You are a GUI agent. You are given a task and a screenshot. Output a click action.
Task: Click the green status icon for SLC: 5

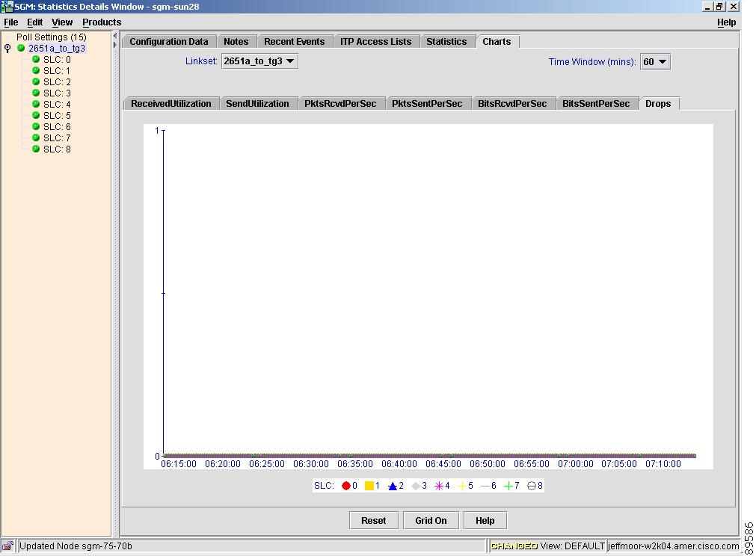pos(36,115)
